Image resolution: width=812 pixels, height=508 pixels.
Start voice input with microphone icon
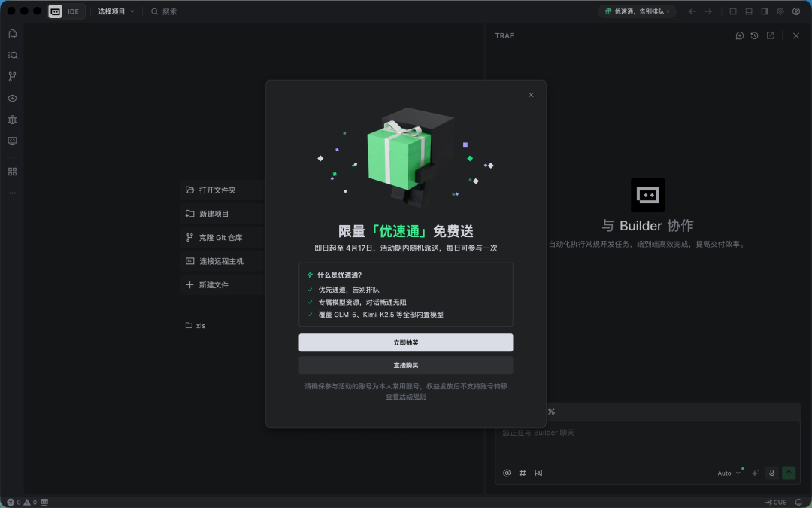click(x=771, y=473)
